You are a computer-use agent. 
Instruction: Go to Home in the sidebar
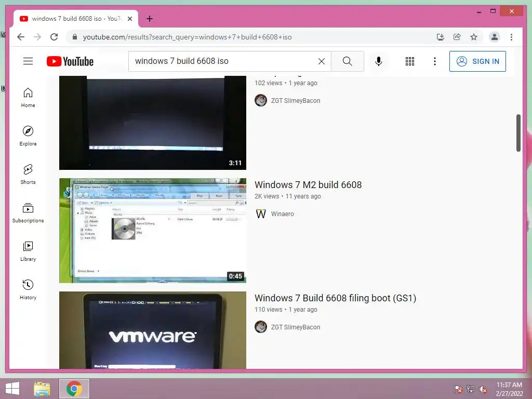click(x=28, y=98)
